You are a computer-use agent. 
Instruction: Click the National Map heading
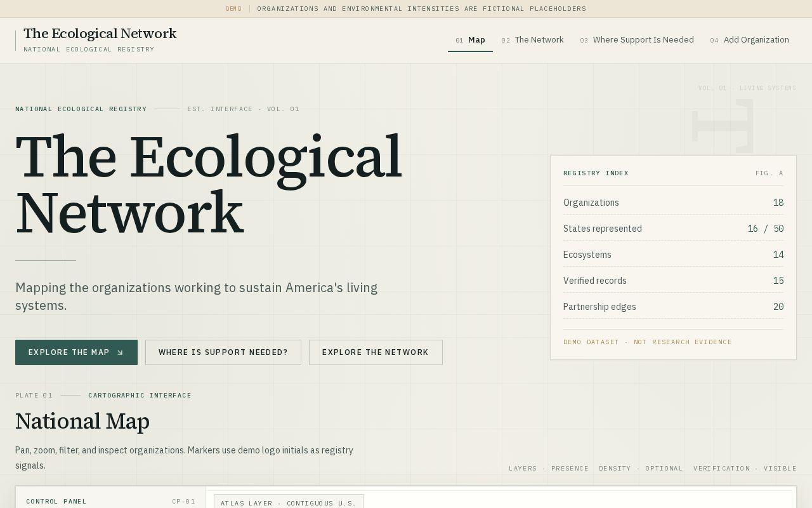pos(82,422)
